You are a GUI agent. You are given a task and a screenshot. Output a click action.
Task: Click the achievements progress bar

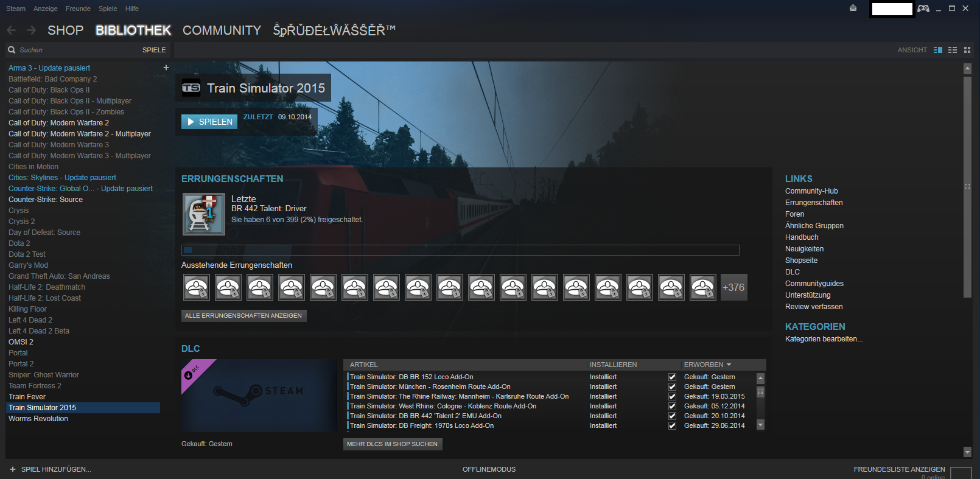click(460, 250)
